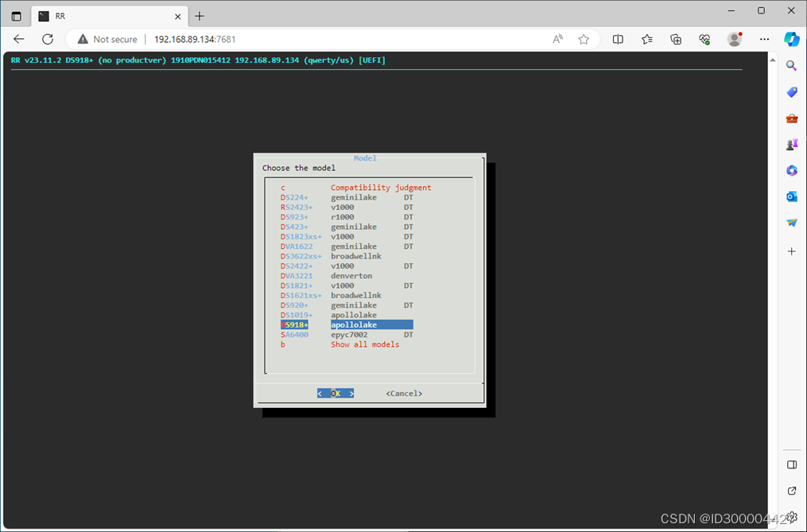Minimize the browser window

coord(731,10)
